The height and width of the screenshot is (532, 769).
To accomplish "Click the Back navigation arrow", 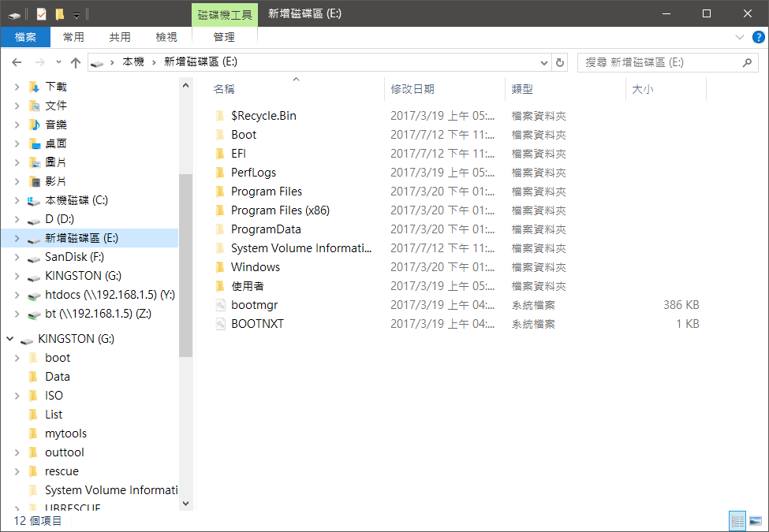I will pos(17,62).
